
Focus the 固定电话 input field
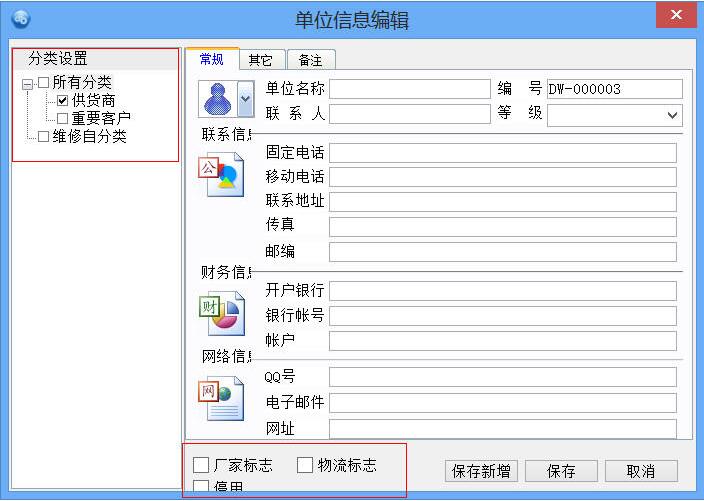click(503, 153)
